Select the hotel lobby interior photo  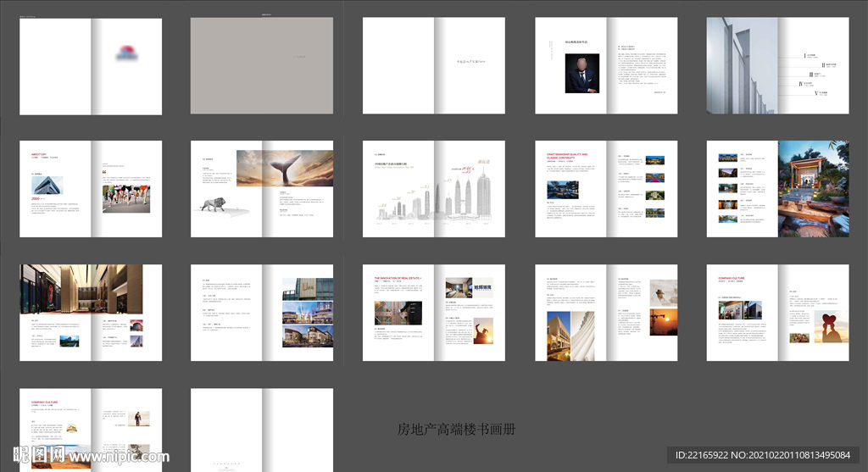coord(81,289)
